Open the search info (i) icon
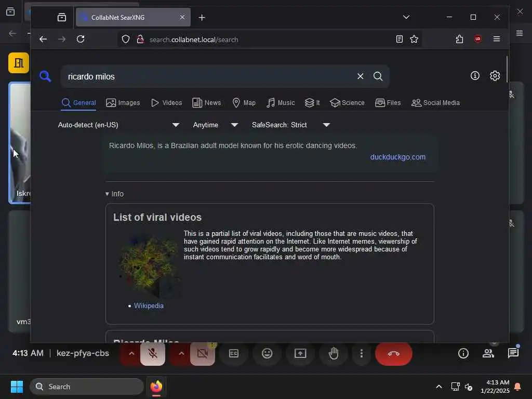 click(475, 75)
